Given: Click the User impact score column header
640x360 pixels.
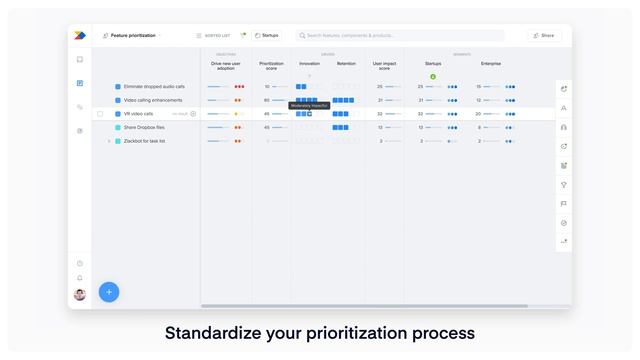Looking at the screenshot, I should click(x=384, y=66).
